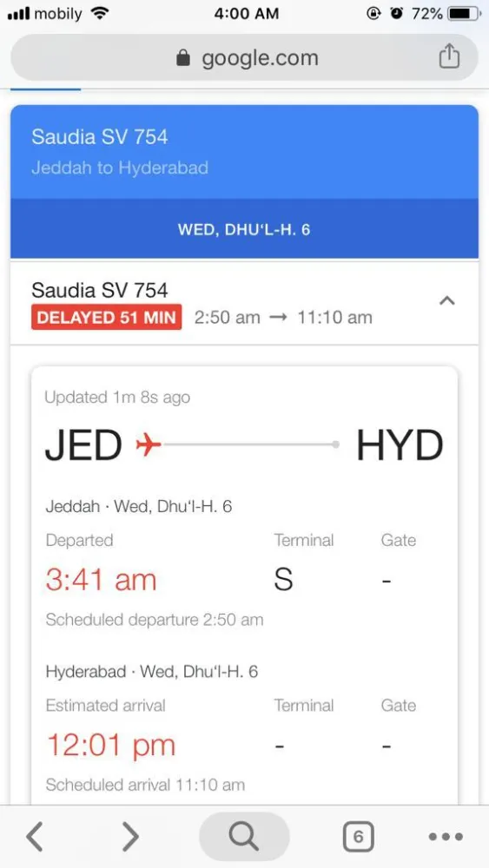Tap the Wi-Fi status icon
The image size is (489, 868).
99,13
